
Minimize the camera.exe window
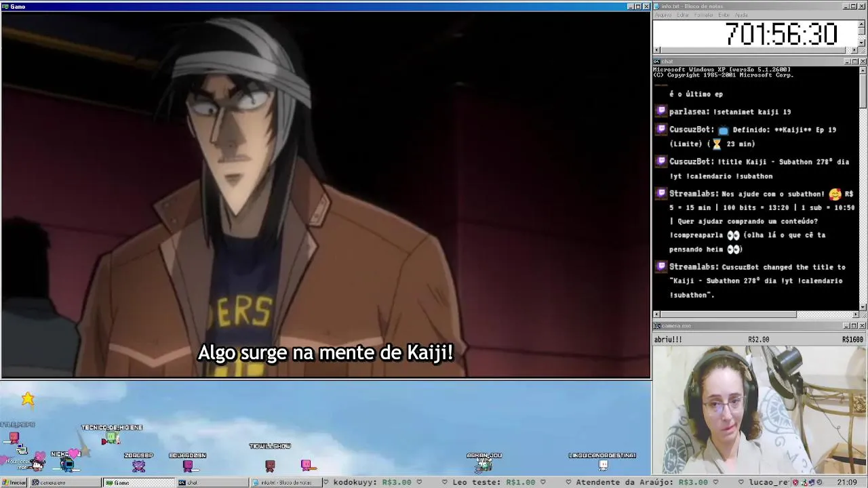click(x=847, y=326)
